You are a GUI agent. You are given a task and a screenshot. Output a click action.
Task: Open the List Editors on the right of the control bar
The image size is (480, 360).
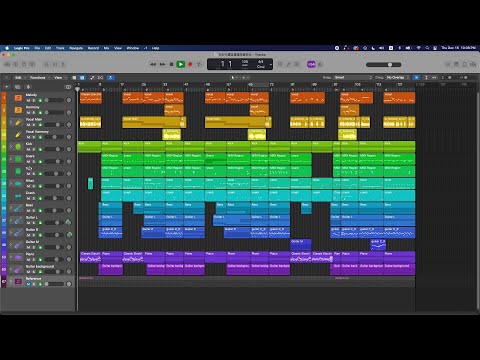pyautogui.click(x=448, y=64)
